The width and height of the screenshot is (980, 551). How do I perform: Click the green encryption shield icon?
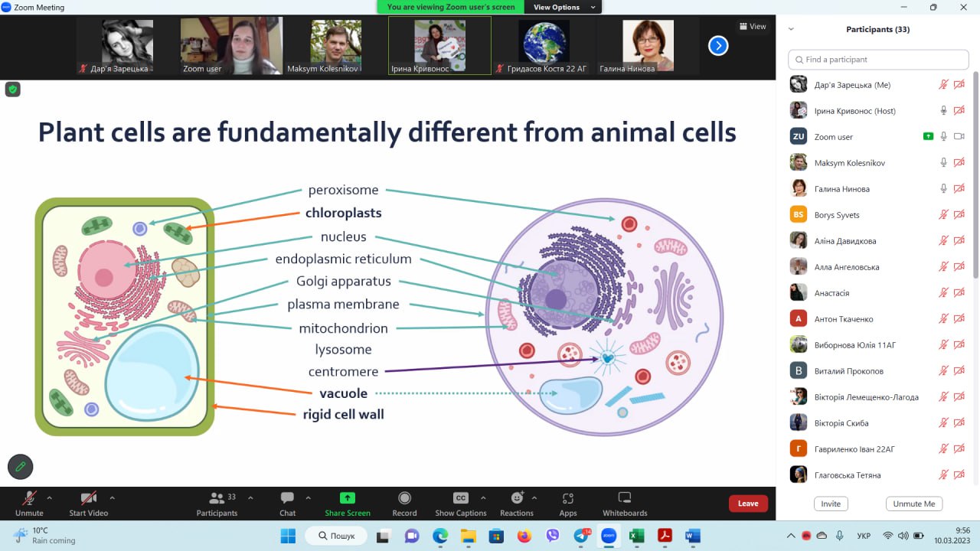click(x=12, y=90)
